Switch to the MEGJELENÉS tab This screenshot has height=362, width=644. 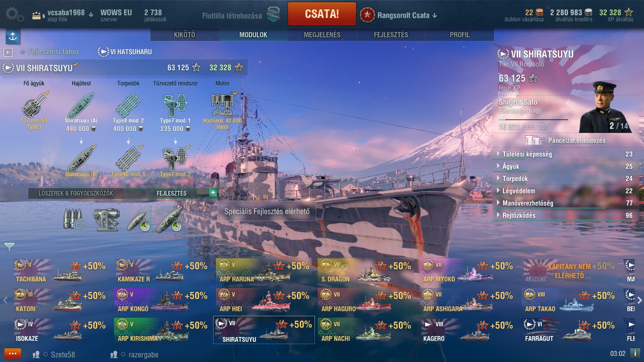[x=322, y=35]
